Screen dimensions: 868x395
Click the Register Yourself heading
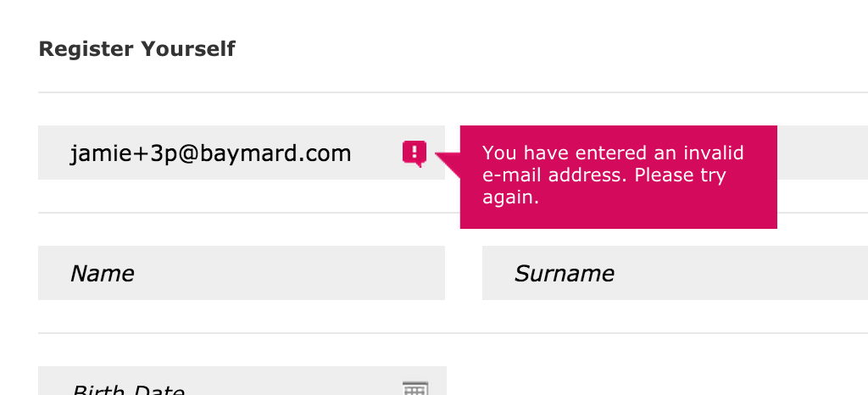137,49
